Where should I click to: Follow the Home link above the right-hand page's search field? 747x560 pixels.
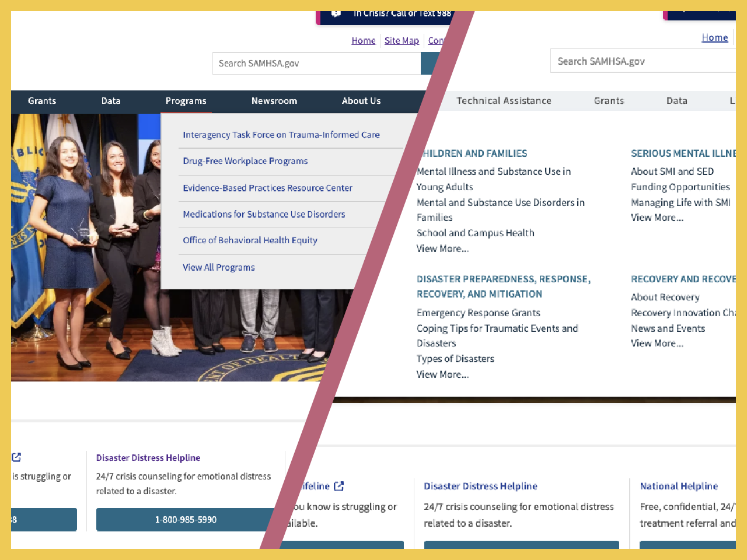(715, 38)
